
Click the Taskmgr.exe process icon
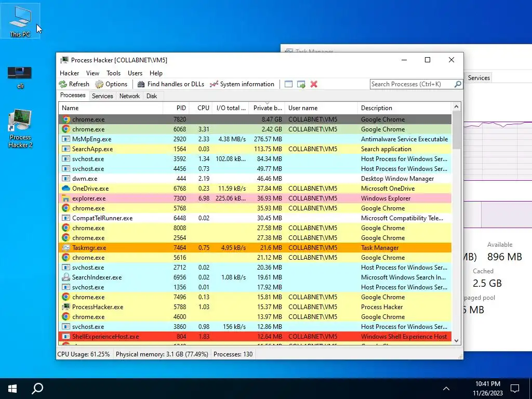[x=66, y=248]
